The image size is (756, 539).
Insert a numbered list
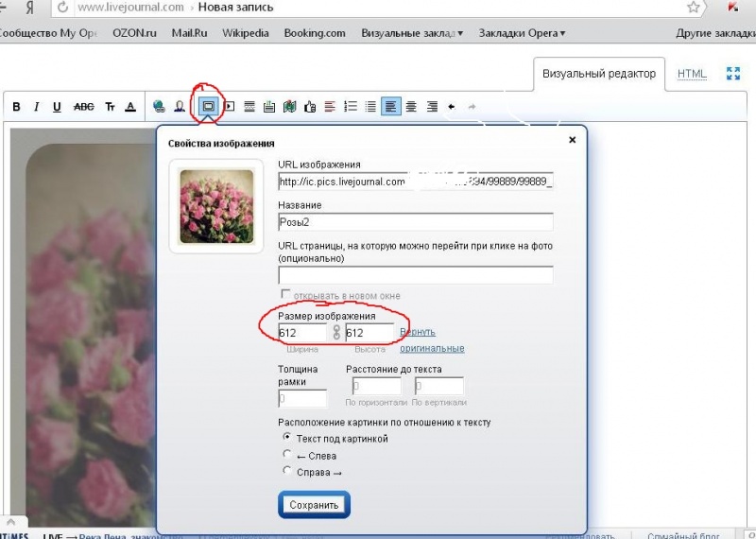(351, 107)
